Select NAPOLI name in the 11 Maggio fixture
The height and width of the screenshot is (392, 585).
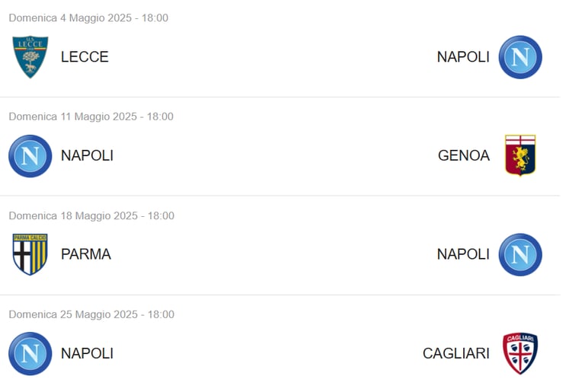coord(87,156)
